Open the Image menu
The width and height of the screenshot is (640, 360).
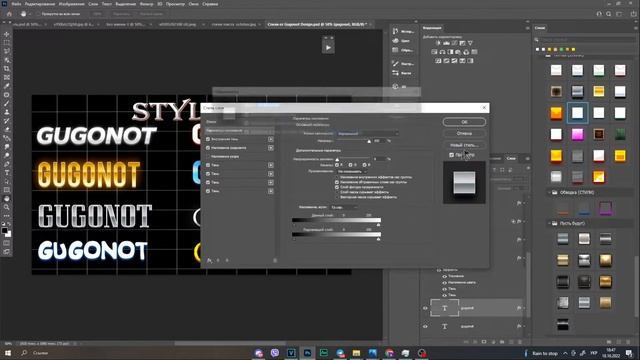coord(71,4)
